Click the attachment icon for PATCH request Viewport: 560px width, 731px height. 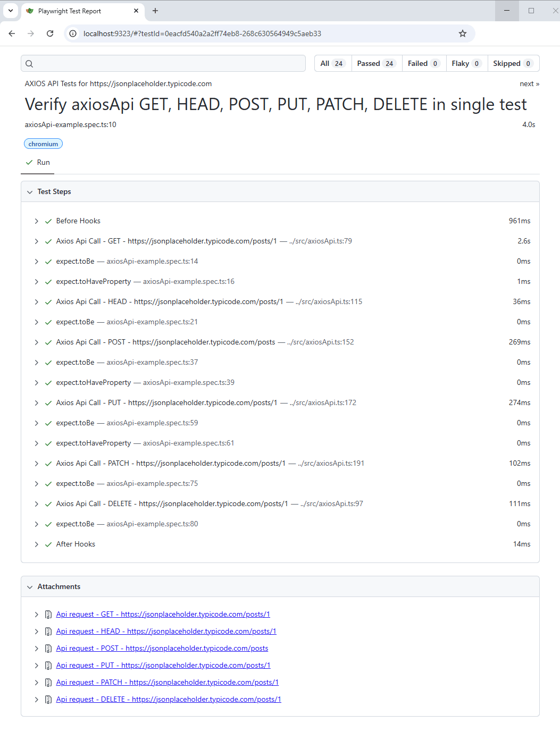[x=48, y=682]
